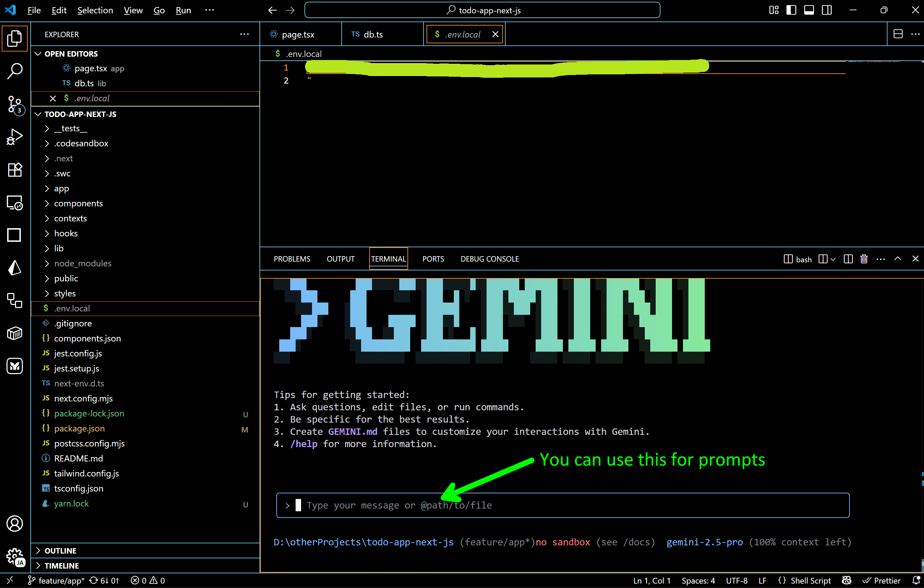Click the Gemini prompt message input field
Screen dimensions: 924x588
pyautogui.click(x=563, y=505)
